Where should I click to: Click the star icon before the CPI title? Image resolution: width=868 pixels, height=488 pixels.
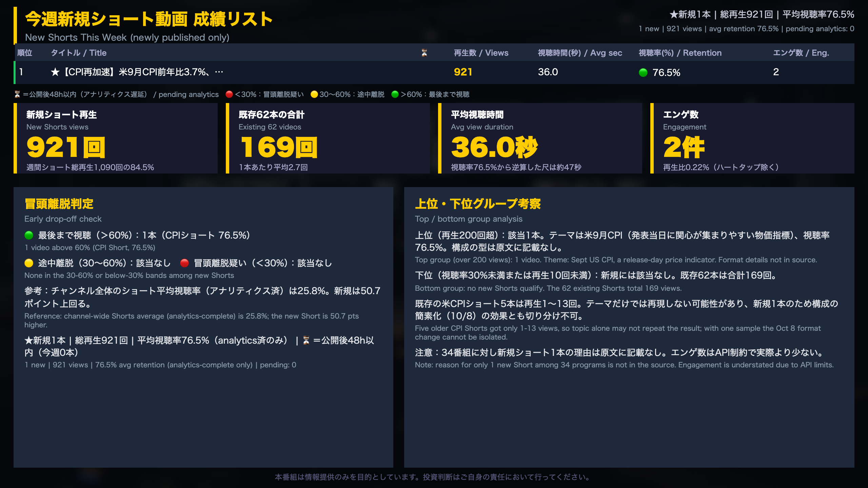[x=55, y=72]
